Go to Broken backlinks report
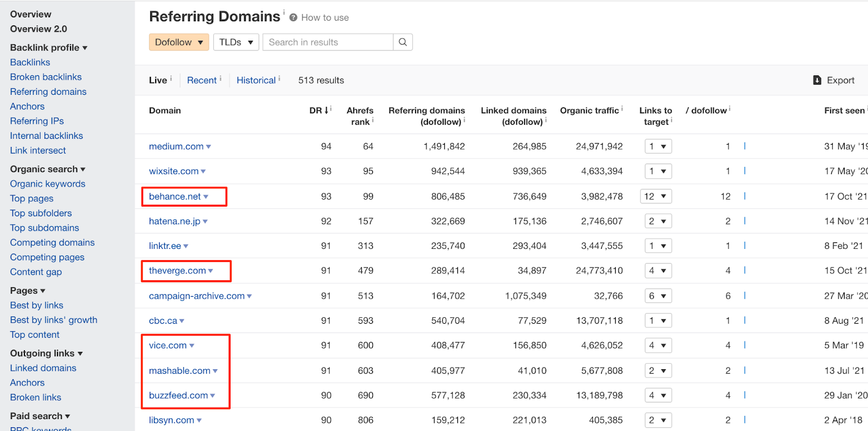This screenshot has width=868, height=431. [46, 77]
